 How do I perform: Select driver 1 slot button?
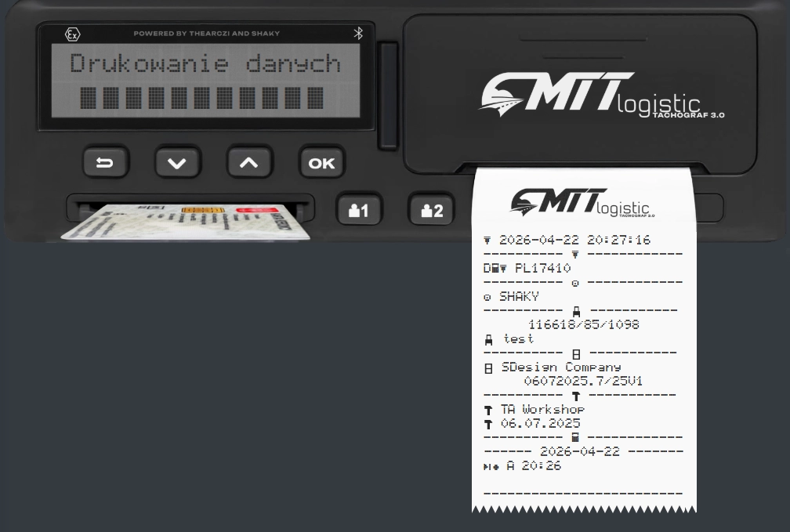point(359,209)
